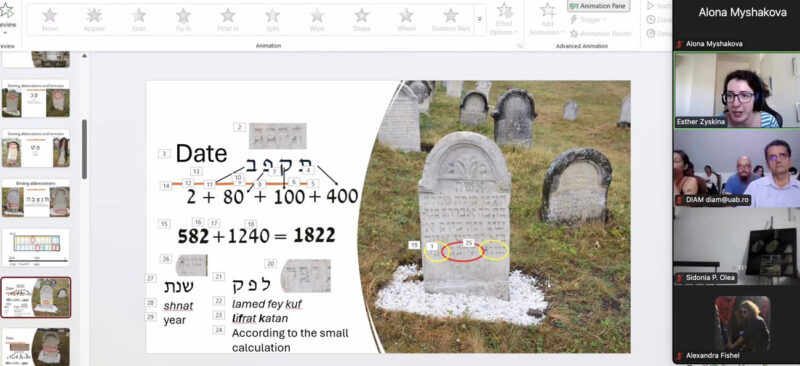Apply the Shape animation effect
This screenshot has width=800, height=366.
point(361,20)
